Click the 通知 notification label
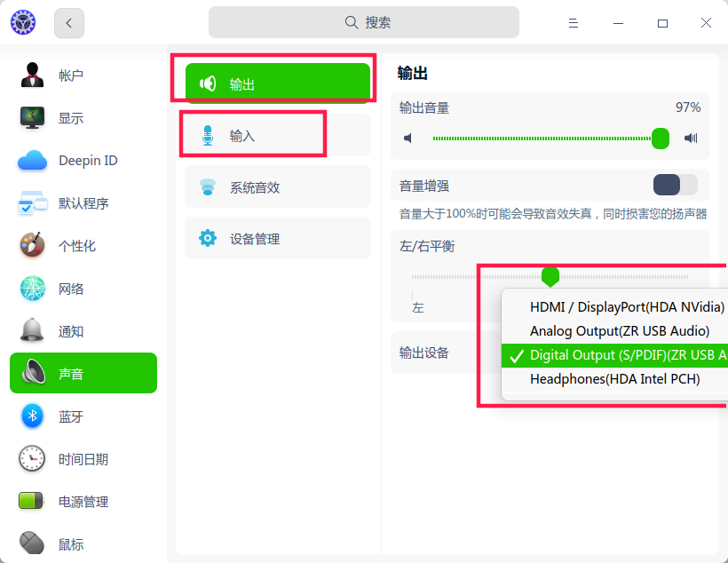The image size is (728, 563). 71,331
